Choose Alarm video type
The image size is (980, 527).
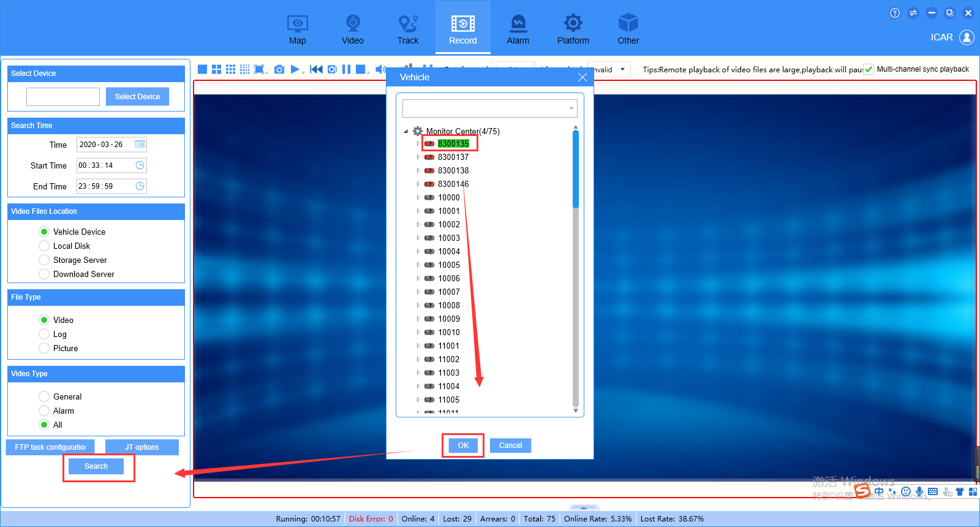point(44,411)
